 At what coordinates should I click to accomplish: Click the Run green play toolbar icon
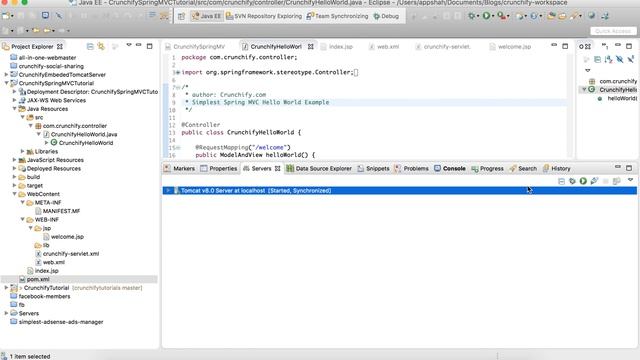486,16
